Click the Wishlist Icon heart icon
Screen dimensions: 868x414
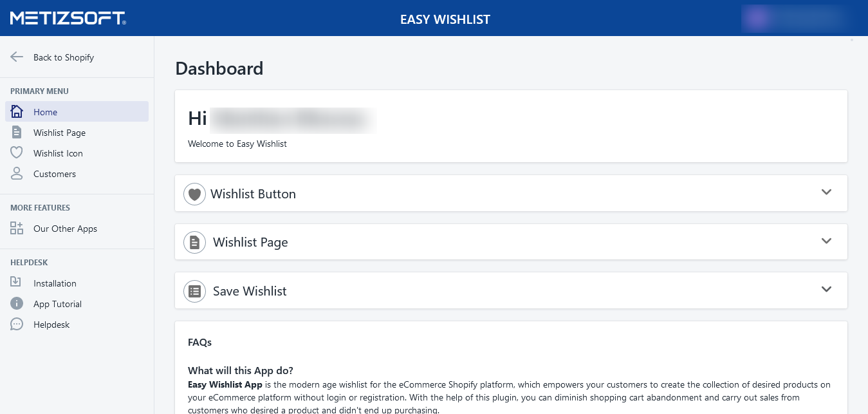coord(17,153)
